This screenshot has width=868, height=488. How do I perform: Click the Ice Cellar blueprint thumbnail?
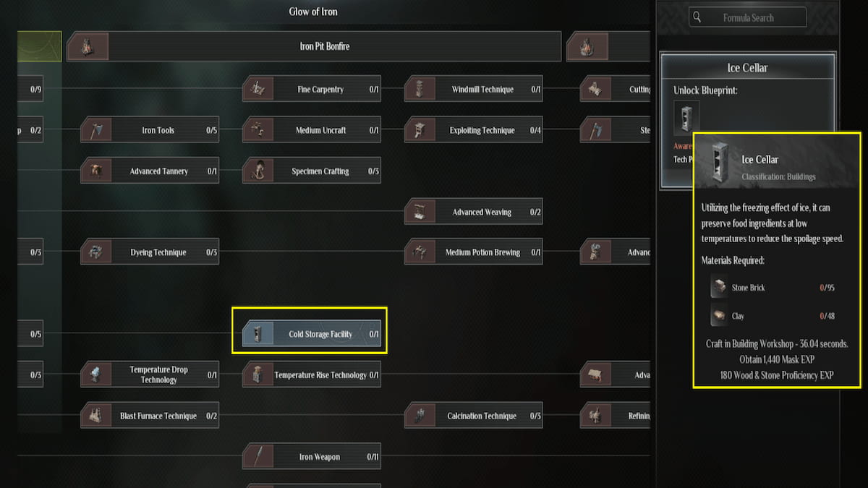click(x=686, y=117)
